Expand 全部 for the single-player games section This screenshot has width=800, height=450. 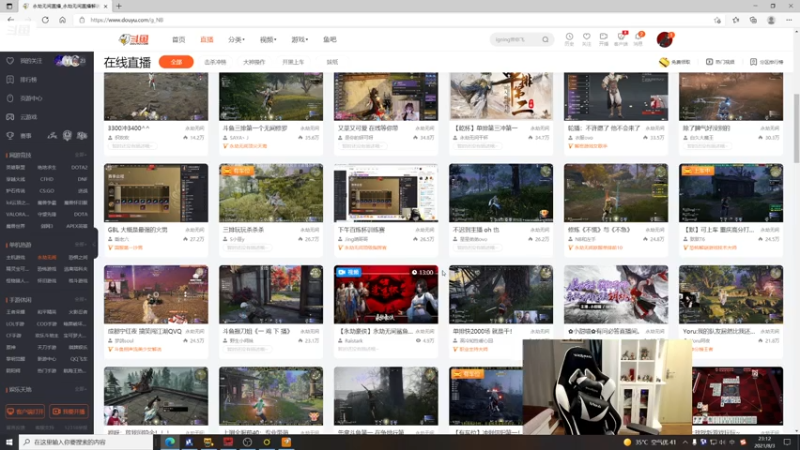point(81,245)
